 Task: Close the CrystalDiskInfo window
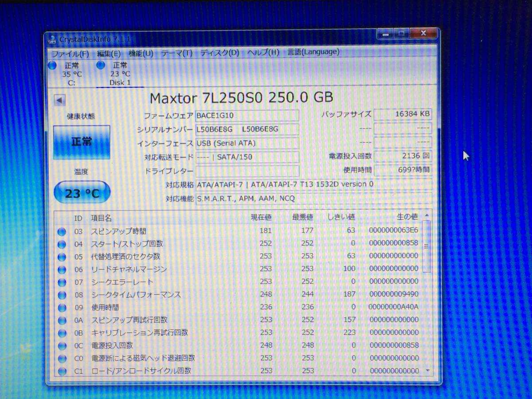pos(423,33)
